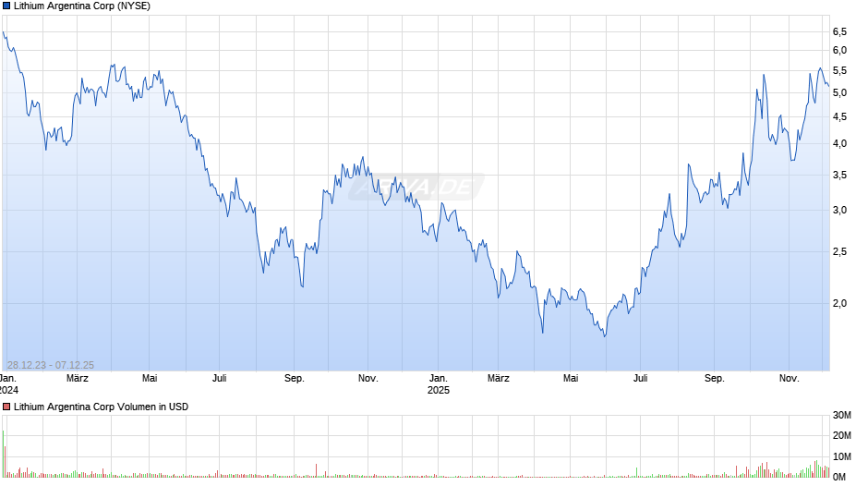Click the 10M volume axis label
This screenshot has height=486, width=868.
click(x=842, y=456)
